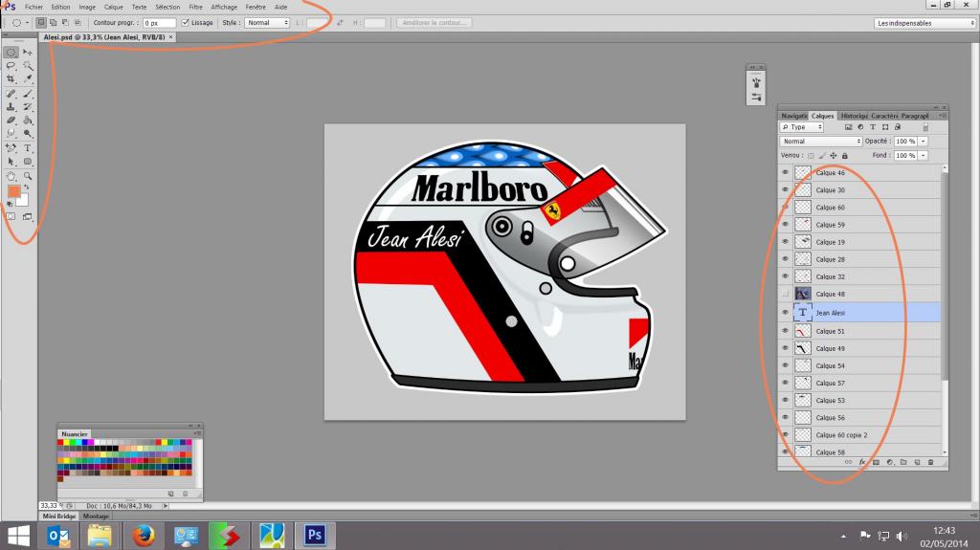Delete layer with trash icon
The image size is (980, 550).
point(930,463)
